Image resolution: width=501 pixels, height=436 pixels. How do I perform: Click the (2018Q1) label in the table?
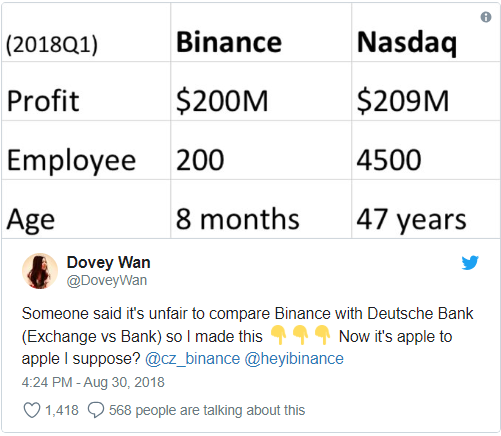52,44
